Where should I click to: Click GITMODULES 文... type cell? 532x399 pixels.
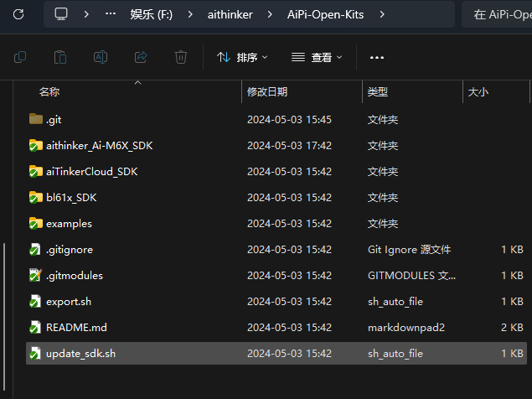coord(411,276)
